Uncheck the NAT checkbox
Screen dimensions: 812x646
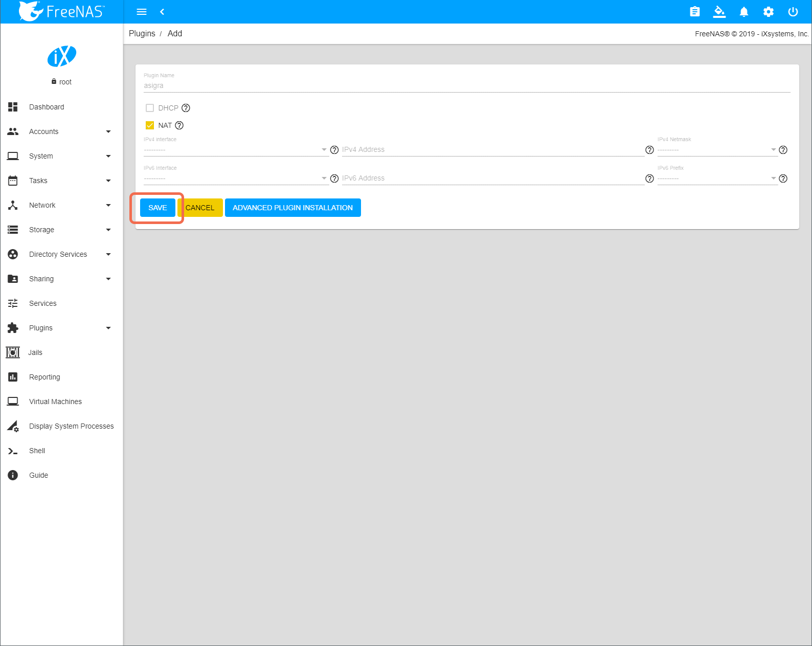point(150,125)
